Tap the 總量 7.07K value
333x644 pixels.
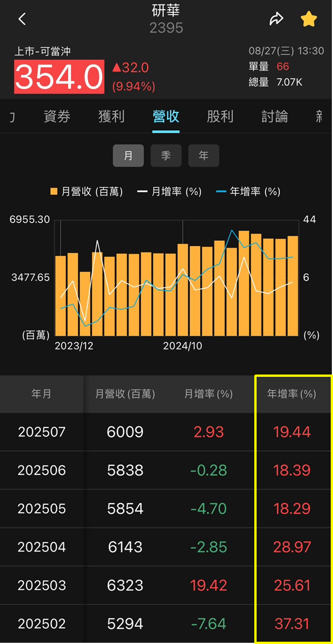click(x=275, y=82)
